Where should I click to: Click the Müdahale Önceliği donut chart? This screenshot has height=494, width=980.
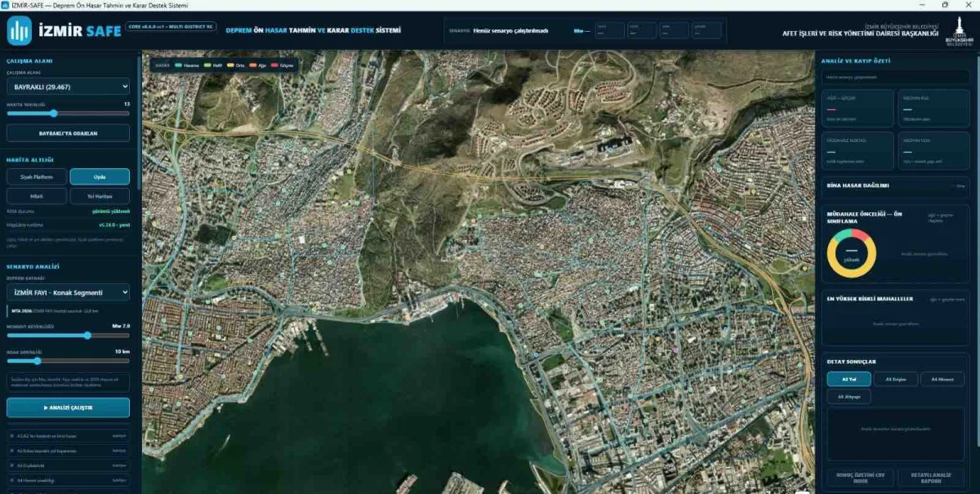[851, 253]
